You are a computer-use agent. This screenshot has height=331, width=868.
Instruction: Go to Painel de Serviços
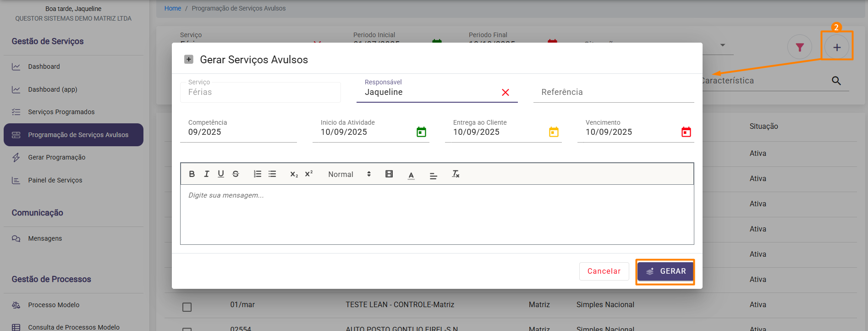pyautogui.click(x=55, y=180)
